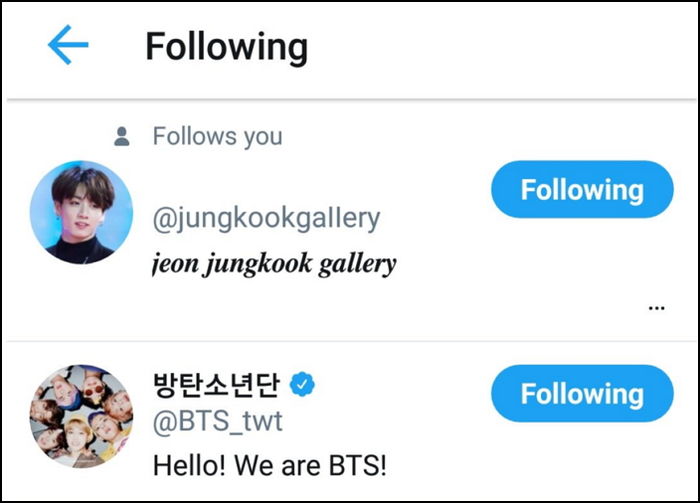The height and width of the screenshot is (503, 700).
Task: Toggle the Following button for @jungkookgallery
Action: click(582, 189)
